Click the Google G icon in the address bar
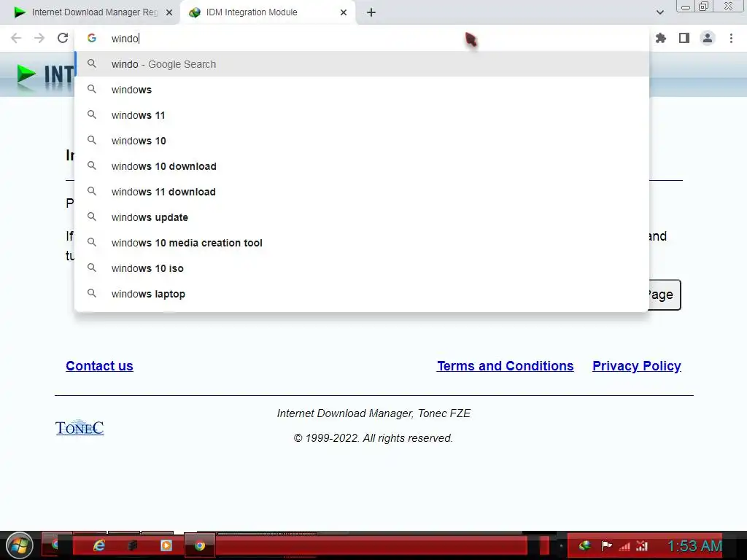Image resolution: width=747 pixels, height=560 pixels. point(92,38)
